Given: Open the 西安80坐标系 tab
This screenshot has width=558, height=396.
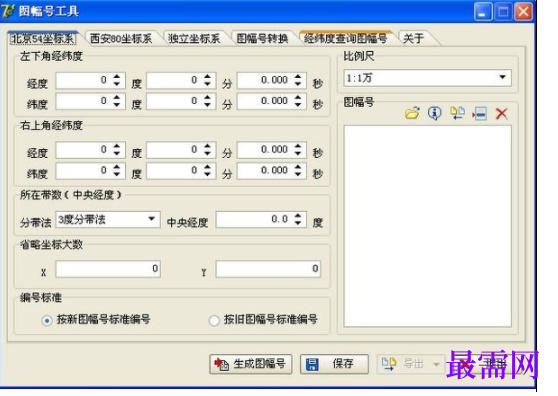Looking at the screenshot, I should [x=121, y=38].
